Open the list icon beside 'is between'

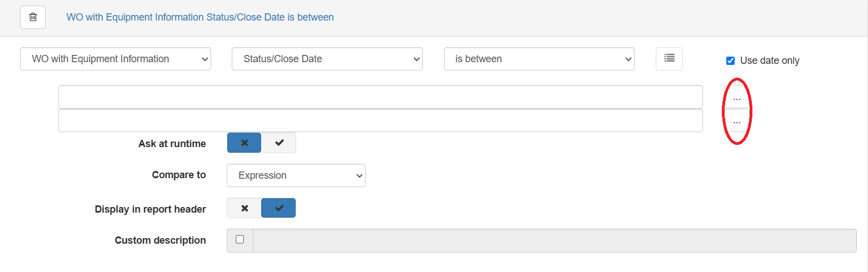(669, 58)
